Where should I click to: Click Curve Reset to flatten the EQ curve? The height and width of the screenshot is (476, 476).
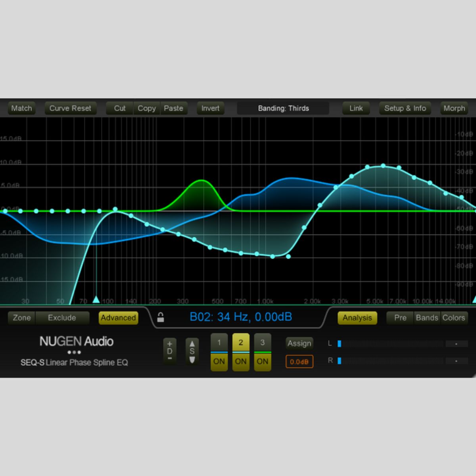[70, 108]
